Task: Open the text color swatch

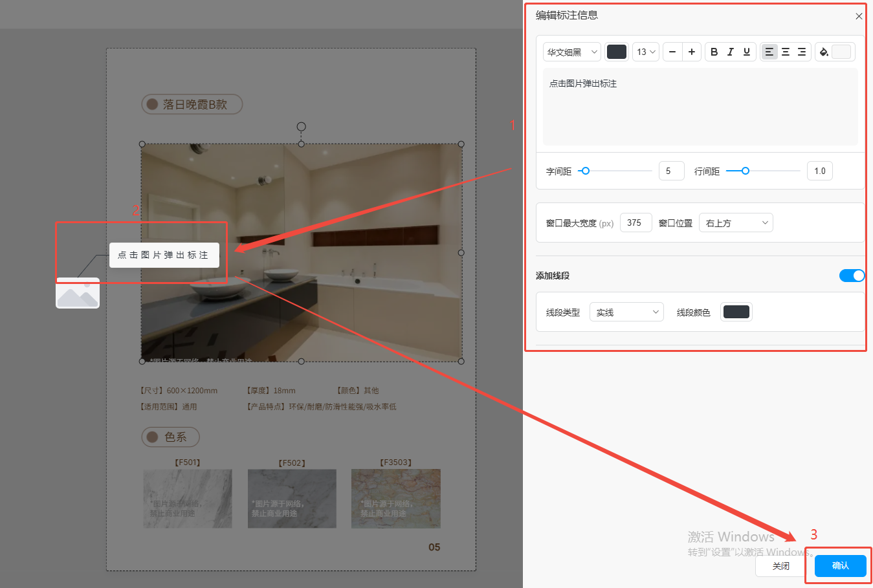Action: (x=617, y=52)
